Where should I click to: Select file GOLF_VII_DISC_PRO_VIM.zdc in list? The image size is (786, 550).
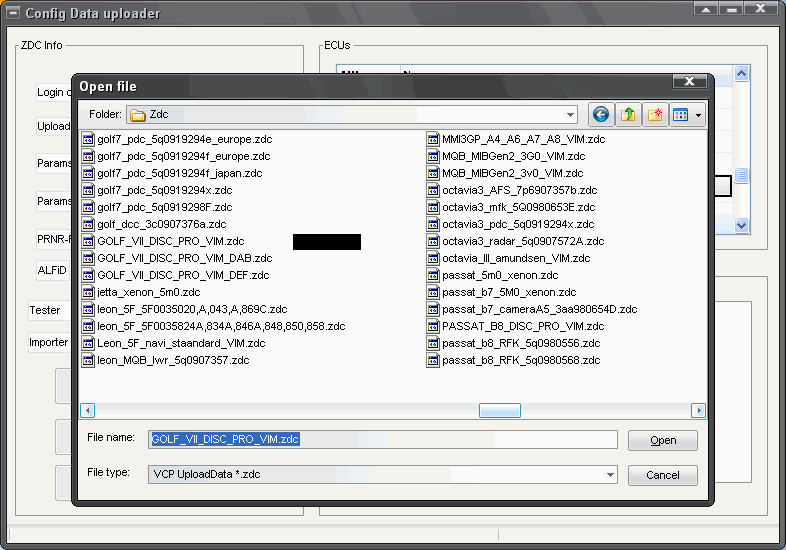click(x=170, y=242)
